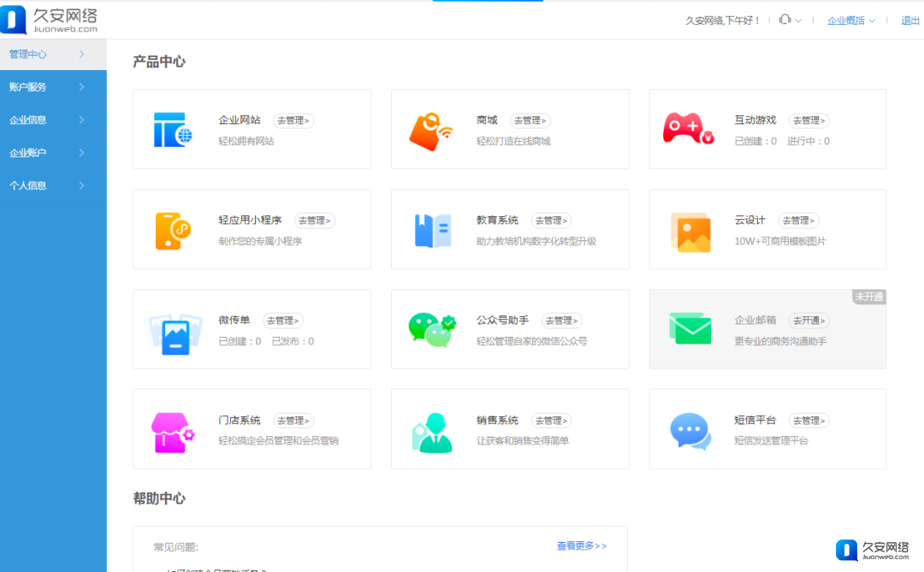Image resolution: width=924 pixels, height=572 pixels.
Task: Click the greeting text 久安网络,下午好
Action: coord(722,21)
